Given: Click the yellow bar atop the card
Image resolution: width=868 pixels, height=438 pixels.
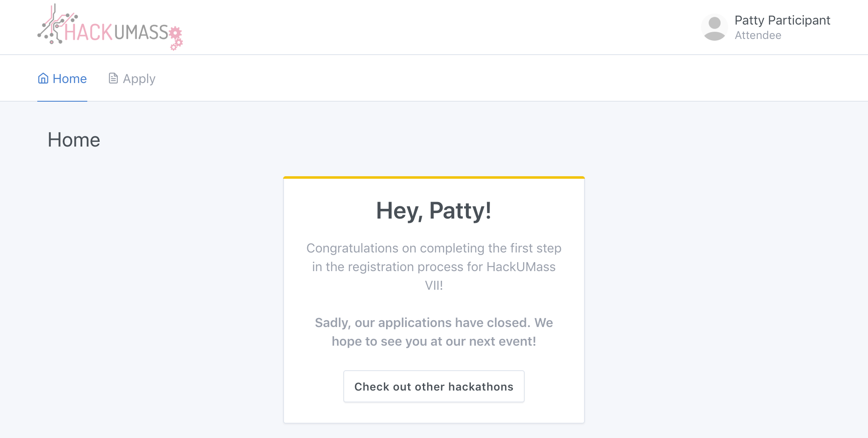Looking at the screenshot, I should coord(434,177).
